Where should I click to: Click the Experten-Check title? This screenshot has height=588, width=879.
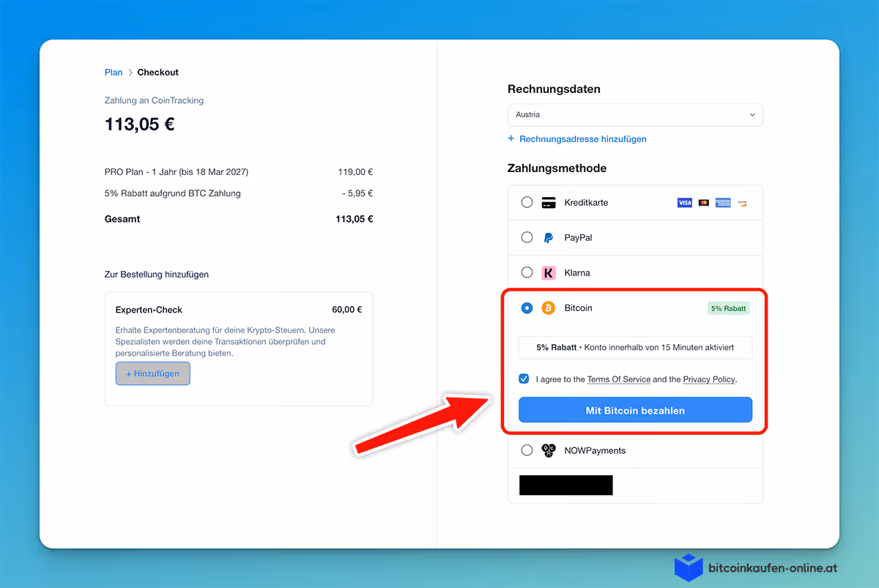[x=149, y=310]
